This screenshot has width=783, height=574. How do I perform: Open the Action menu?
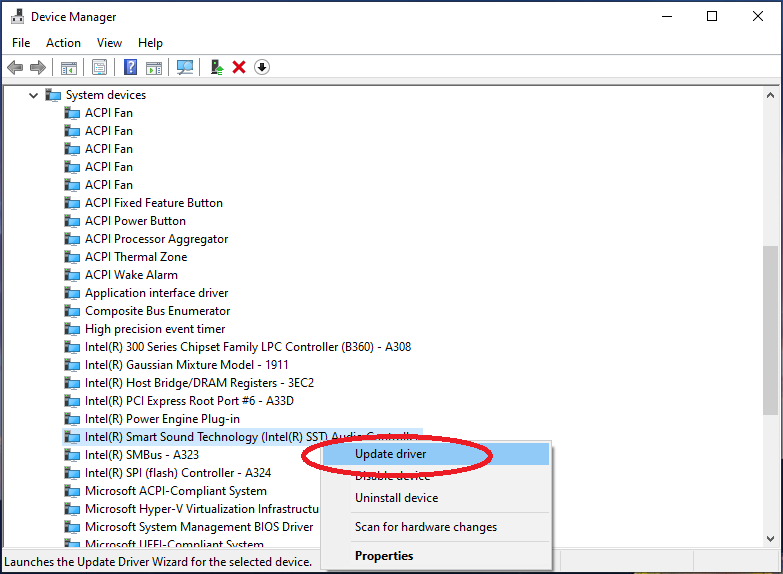click(x=63, y=43)
